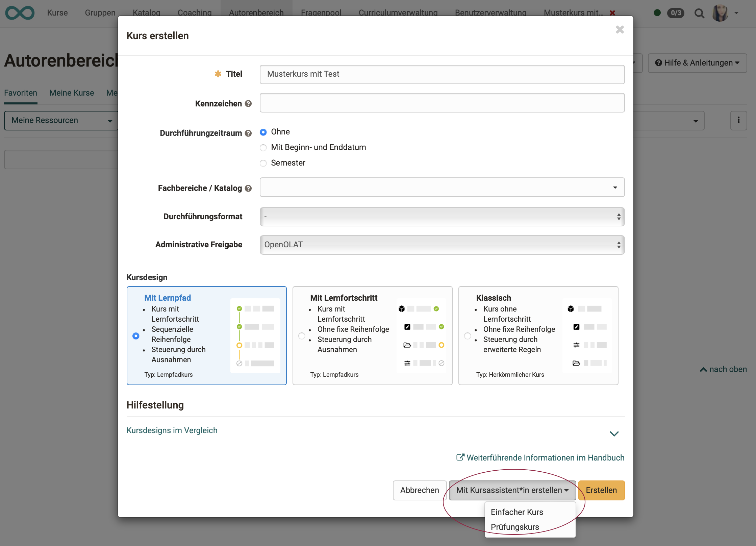
Task: Choose Prüfungskurs from the menu
Action: tap(514, 527)
